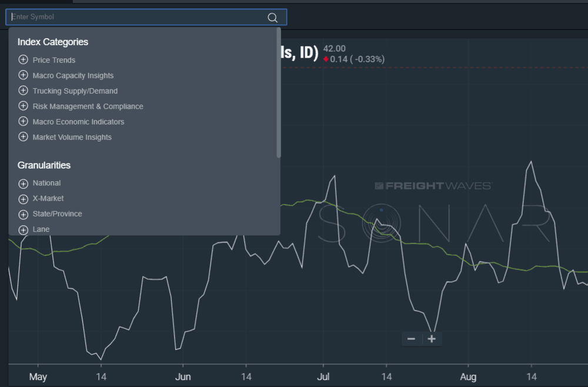Expand Trucking Supply/Demand plus icon
Viewport: 588px width, 387px height.
tap(24, 91)
